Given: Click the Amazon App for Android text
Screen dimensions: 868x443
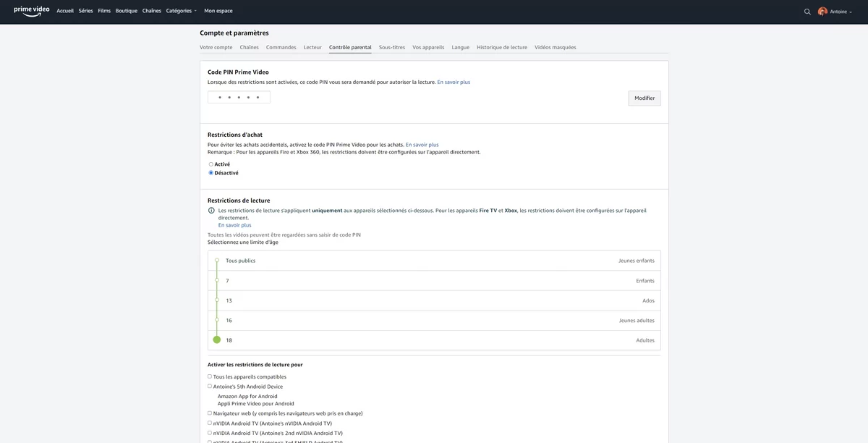Looking at the screenshot, I should click(x=247, y=396).
